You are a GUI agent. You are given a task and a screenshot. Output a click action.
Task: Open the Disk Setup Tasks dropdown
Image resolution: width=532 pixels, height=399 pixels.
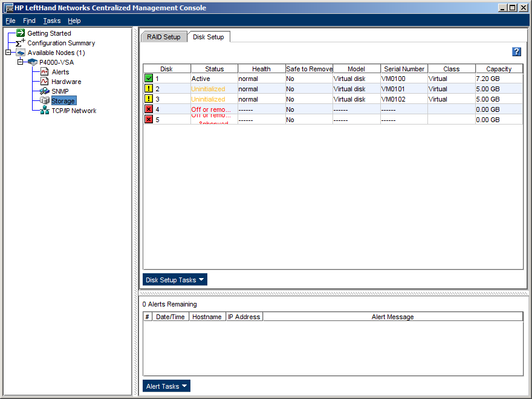(x=175, y=280)
